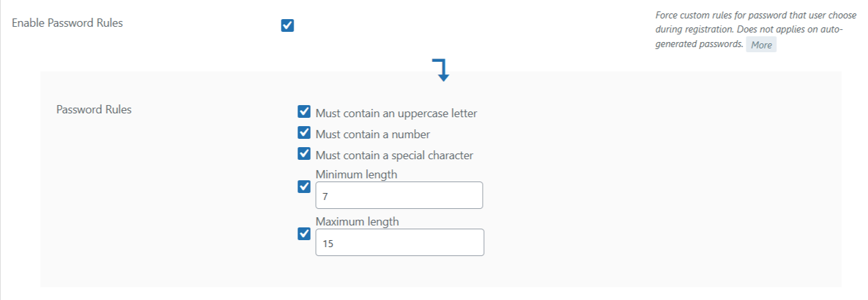Toggle the uppercase letter requirement checkbox
Image resolution: width=868 pixels, height=300 pixels.
pos(304,113)
